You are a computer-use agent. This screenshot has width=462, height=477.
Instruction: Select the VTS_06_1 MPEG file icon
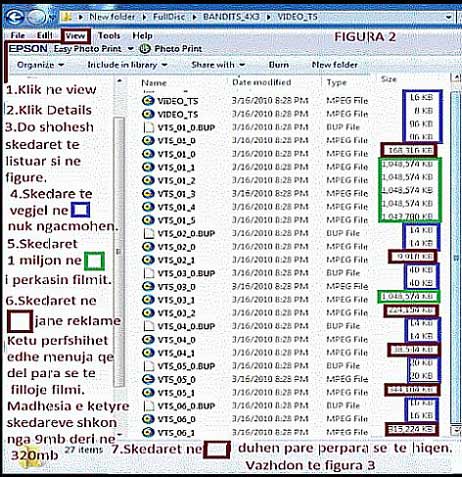point(148,432)
